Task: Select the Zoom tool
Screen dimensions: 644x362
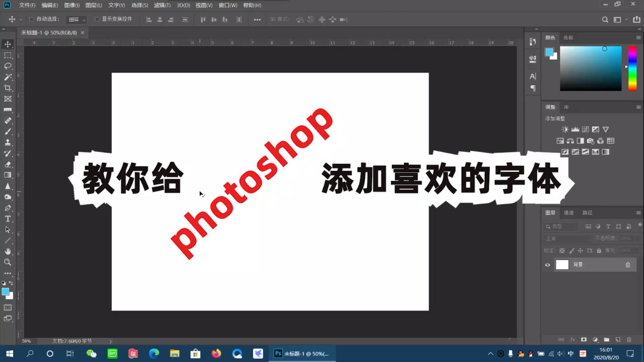Action: [x=7, y=262]
